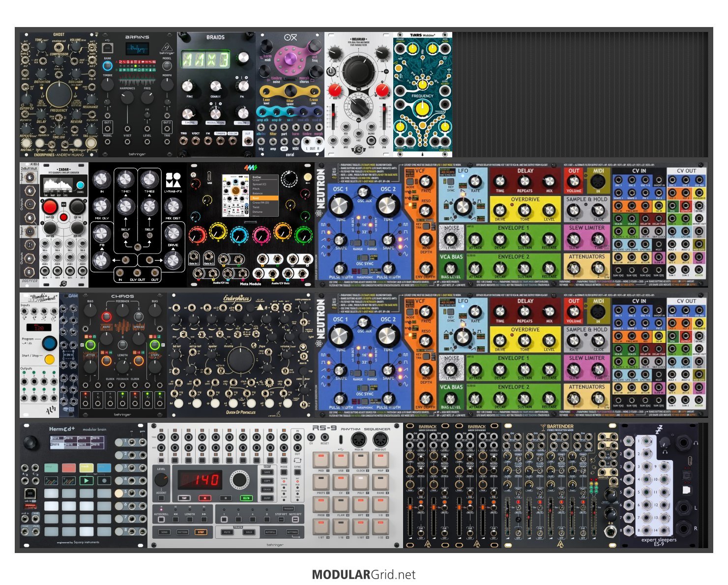Tap the RS-9 pad labeled FLAM
The height and width of the screenshot is (585, 728).
tap(340, 505)
